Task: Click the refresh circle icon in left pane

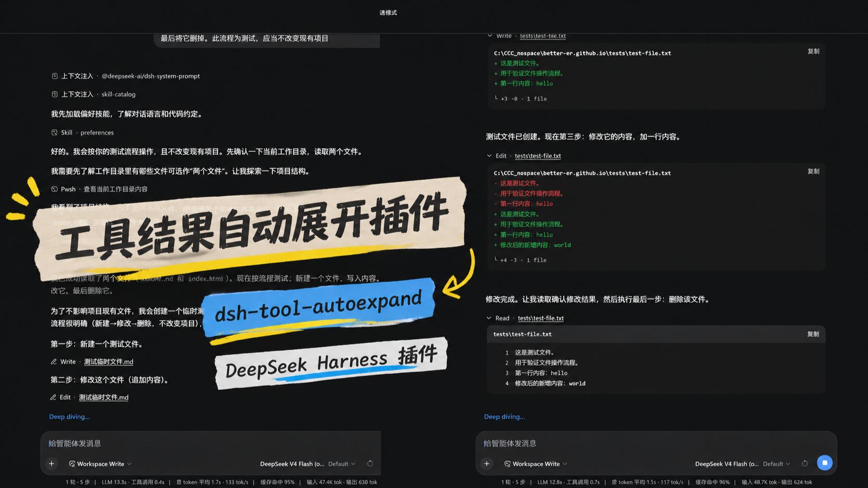Action: coord(370,464)
